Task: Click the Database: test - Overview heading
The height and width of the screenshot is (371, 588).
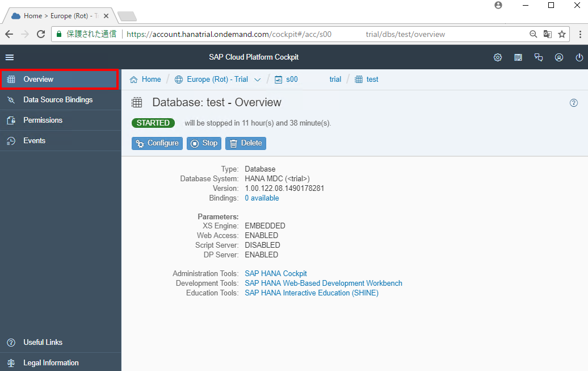Action: point(217,102)
